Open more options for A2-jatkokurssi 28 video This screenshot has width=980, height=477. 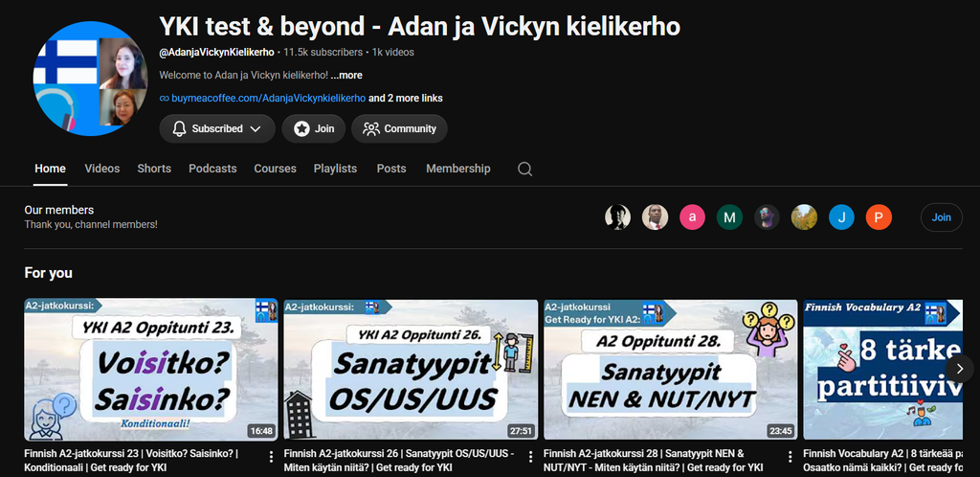(790, 457)
